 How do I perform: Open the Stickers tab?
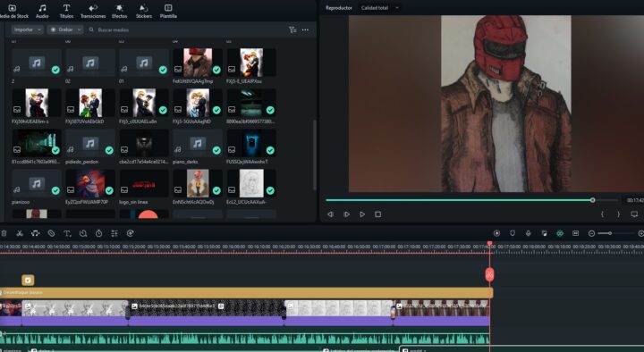[x=144, y=11]
